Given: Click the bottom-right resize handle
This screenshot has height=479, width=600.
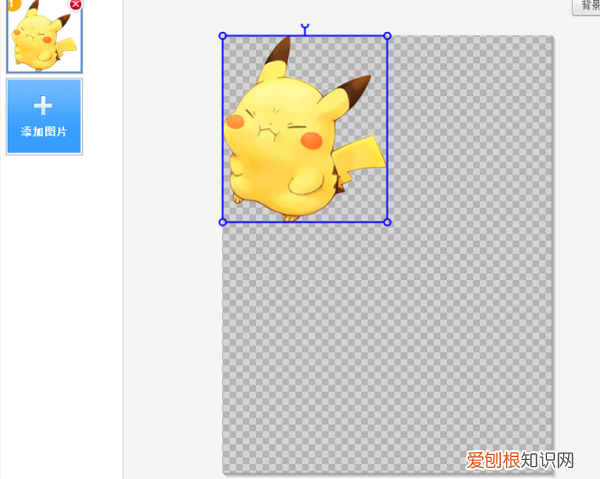Looking at the screenshot, I should 387,222.
